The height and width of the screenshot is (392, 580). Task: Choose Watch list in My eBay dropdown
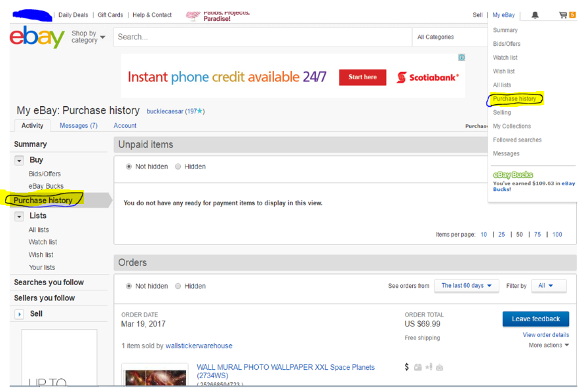(x=505, y=57)
